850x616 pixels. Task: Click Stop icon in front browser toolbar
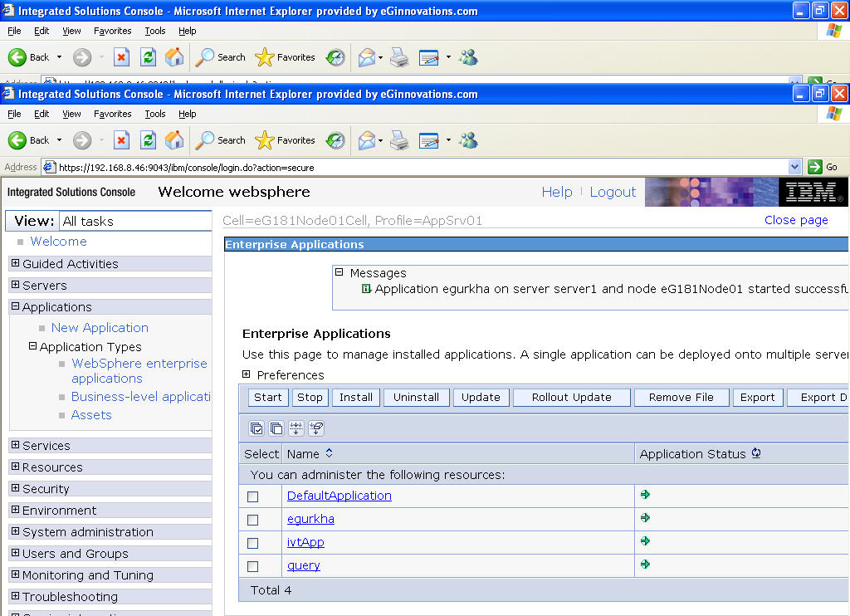[121, 140]
